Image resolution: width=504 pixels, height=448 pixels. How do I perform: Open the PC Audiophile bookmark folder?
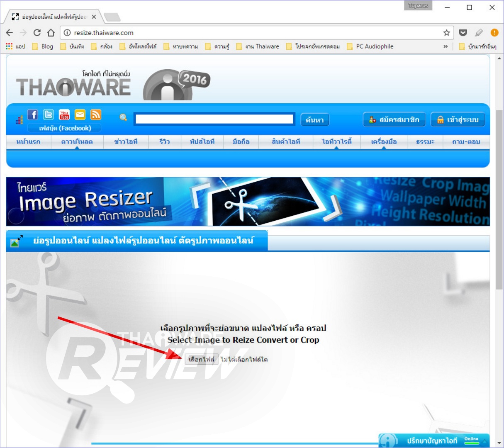click(370, 46)
